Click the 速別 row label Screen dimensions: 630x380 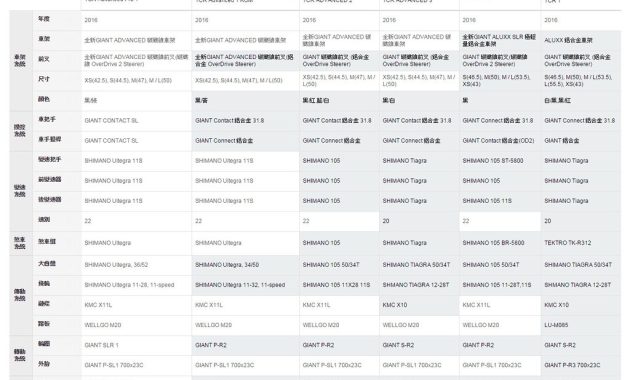coord(44,220)
